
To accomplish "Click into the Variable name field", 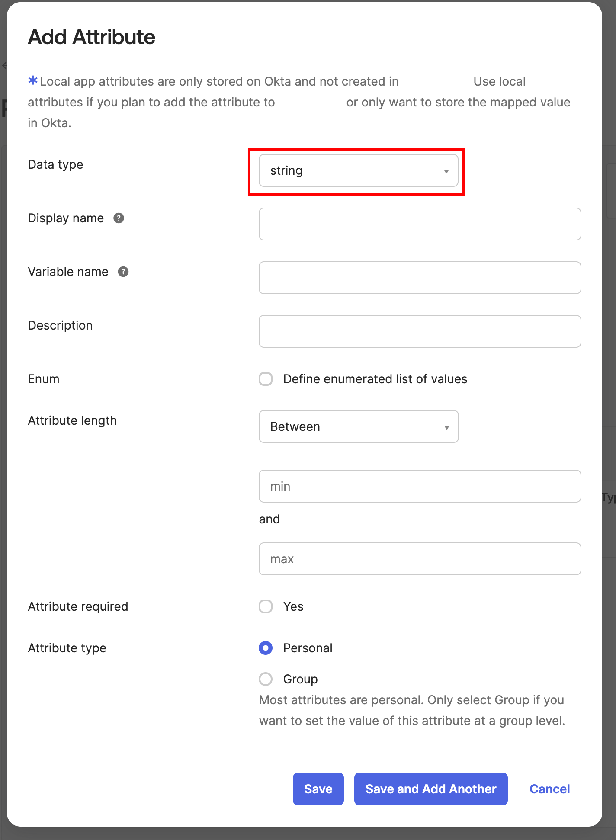I will tap(420, 278).
